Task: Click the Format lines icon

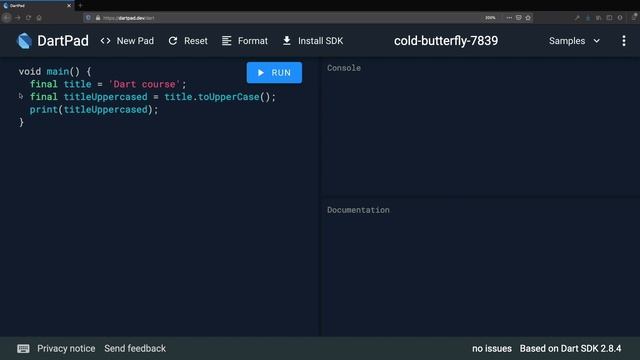Action: coord(227,41)
